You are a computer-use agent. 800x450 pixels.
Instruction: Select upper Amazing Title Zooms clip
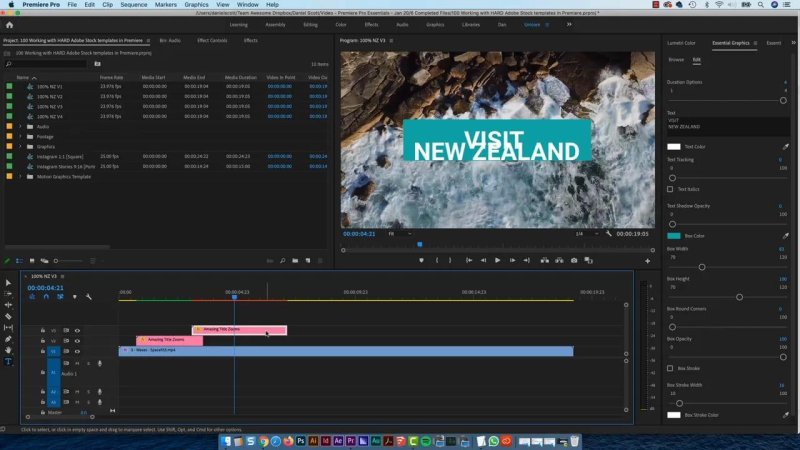pos(239,330)
